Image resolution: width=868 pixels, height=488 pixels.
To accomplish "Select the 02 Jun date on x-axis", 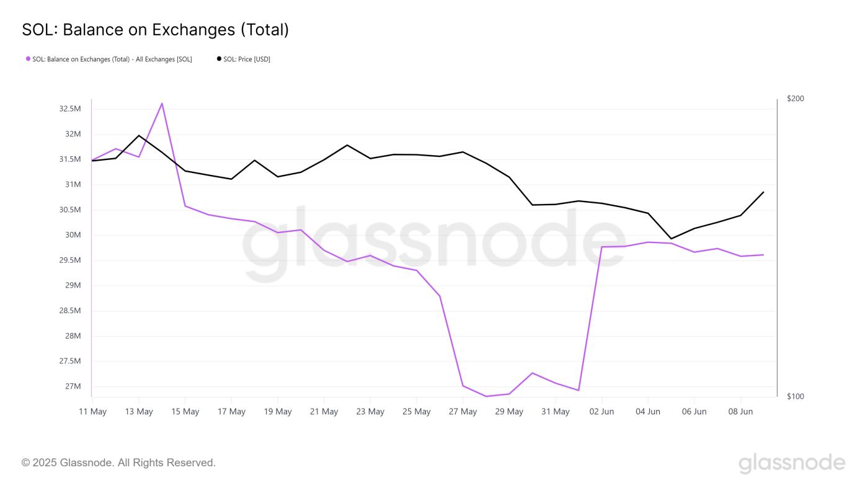I will click(x=601, y=412).
